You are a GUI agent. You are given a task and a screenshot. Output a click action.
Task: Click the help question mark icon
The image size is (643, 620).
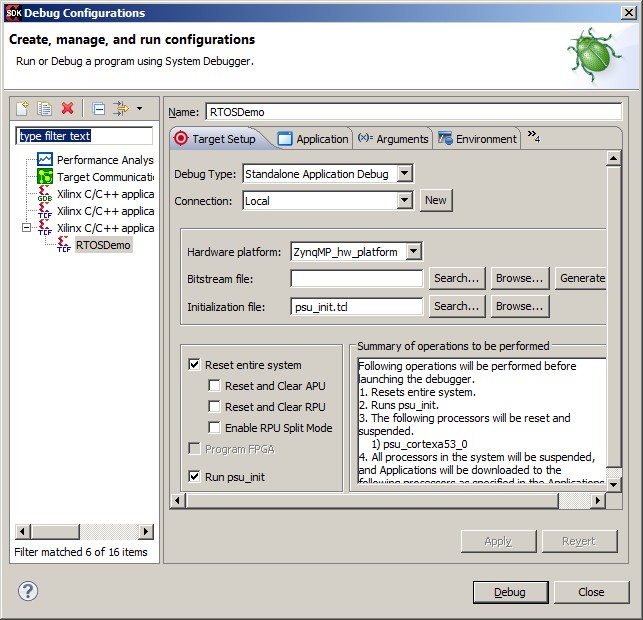[28, 591]
